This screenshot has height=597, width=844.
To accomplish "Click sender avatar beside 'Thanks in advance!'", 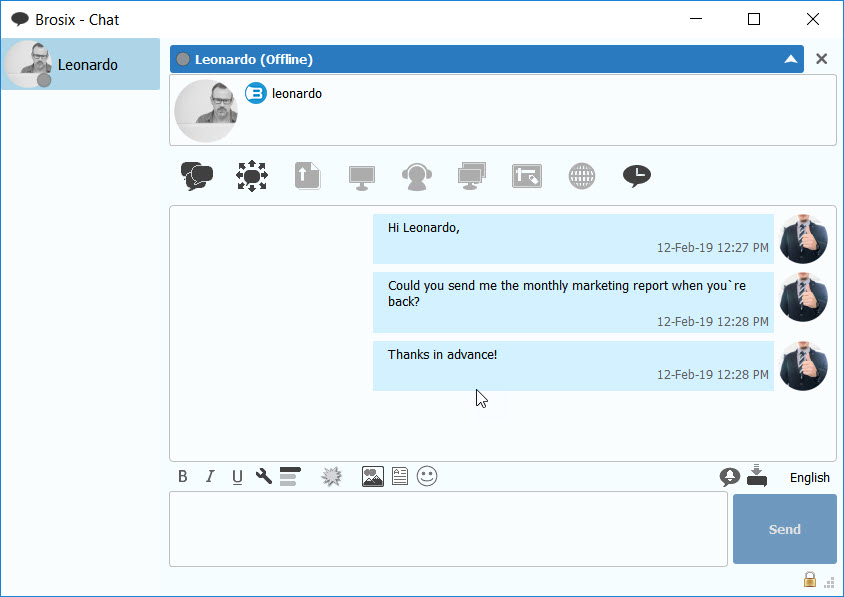I will point(804,366).
